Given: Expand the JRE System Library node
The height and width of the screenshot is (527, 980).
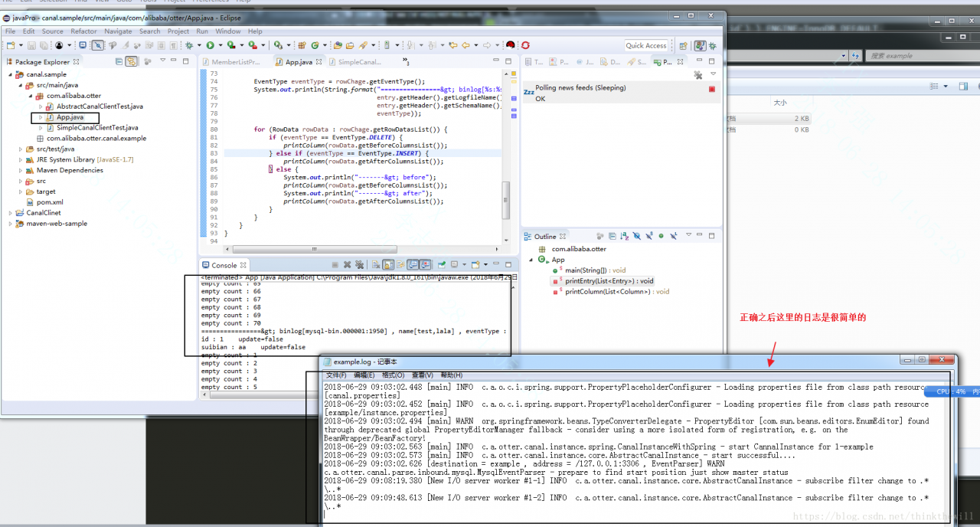Looking at the screenshot, I should coord(20,159).
